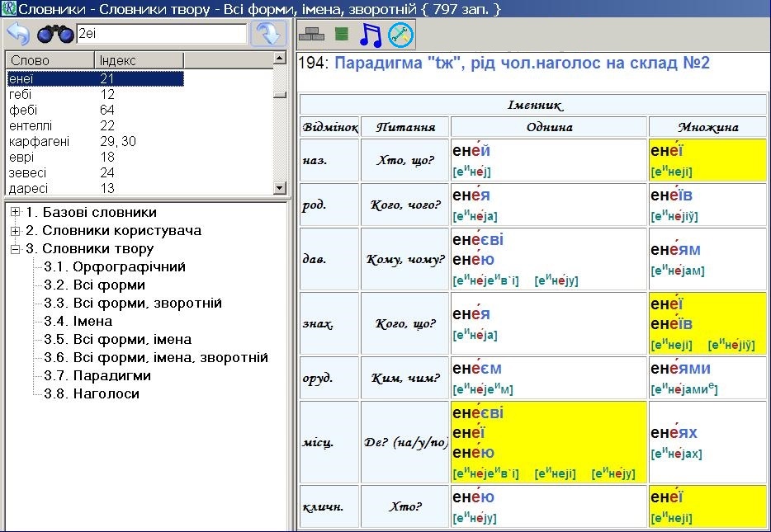Open '3.1. Орфографічний' dictionary
771x532 pixels.
point(115,266)
